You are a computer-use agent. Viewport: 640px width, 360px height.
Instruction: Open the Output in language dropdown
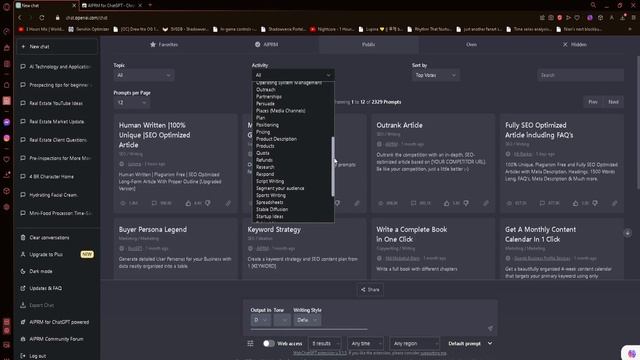tap(260, 320)
